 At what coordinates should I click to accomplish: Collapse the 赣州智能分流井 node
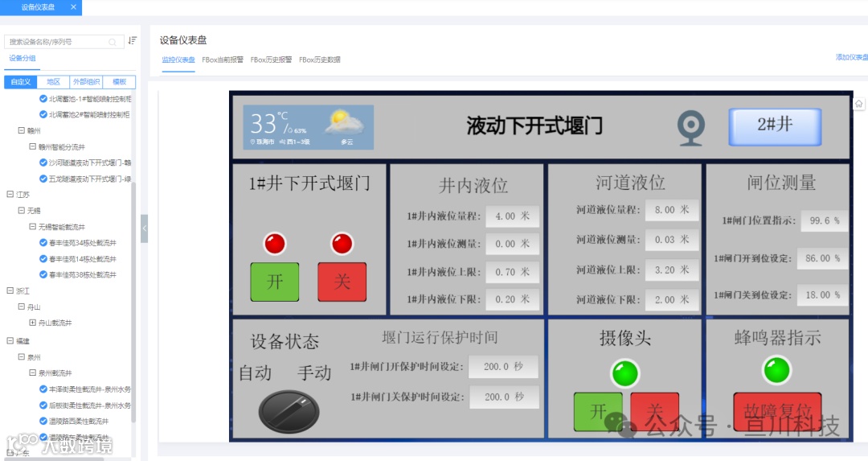[32, 146]
